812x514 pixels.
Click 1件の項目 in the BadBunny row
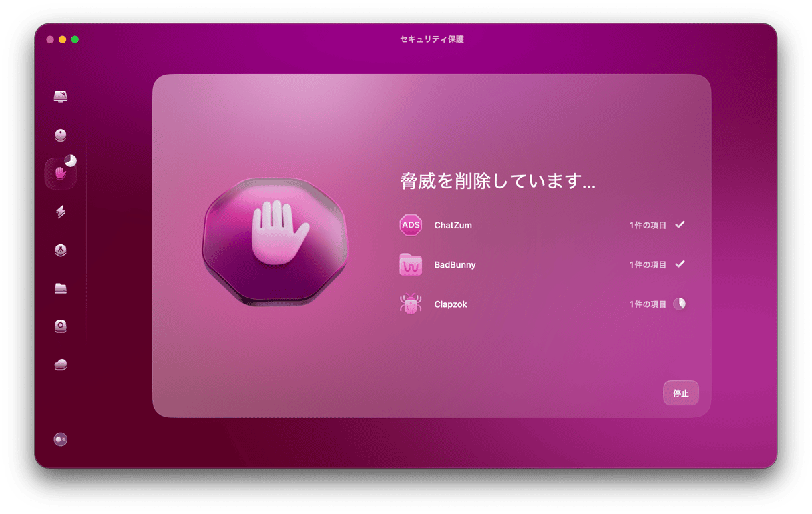pos(648,264)
